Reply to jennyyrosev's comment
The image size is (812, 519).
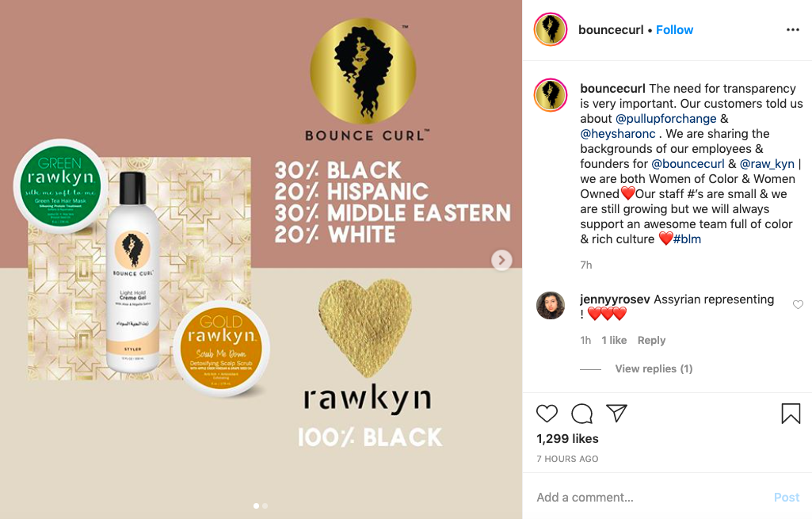[x=651, y=340]
